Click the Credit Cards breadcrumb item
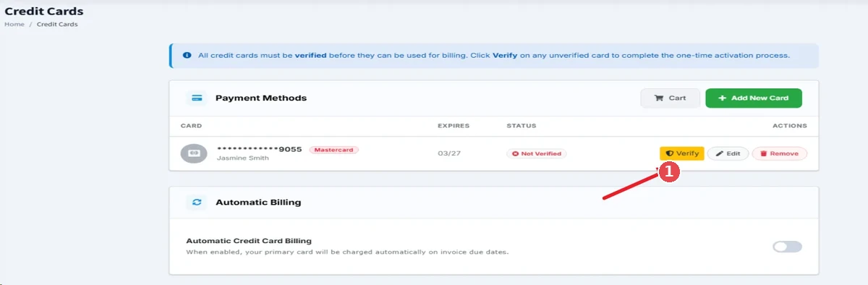Viewport: 868px width, 285px height. pyautogui.click(x=57, y=24)
